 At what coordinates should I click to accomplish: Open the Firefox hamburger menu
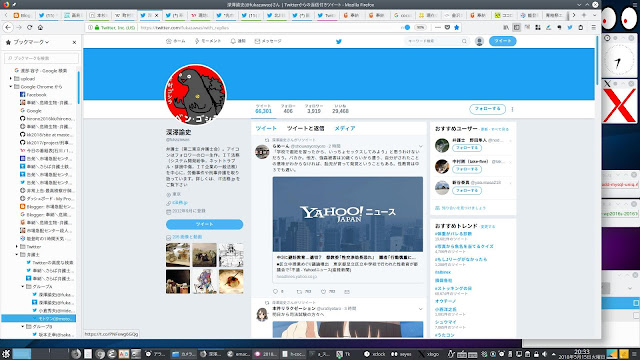593,27
